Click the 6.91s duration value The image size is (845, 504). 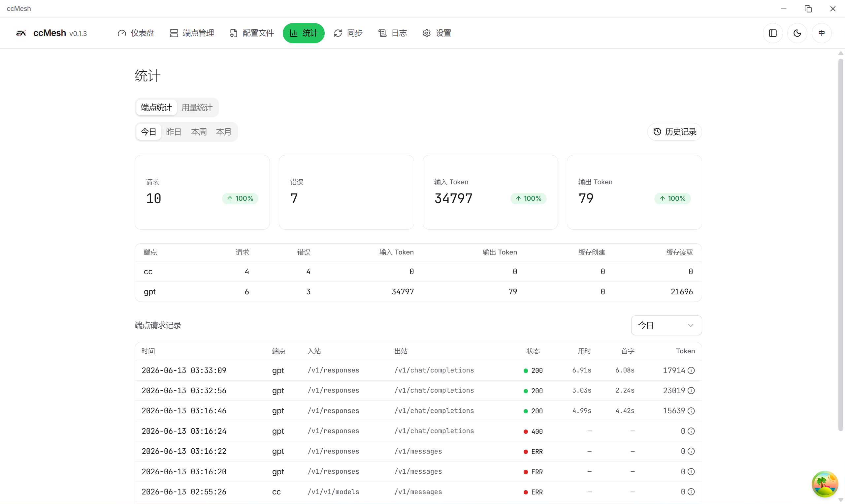[582, 370]
